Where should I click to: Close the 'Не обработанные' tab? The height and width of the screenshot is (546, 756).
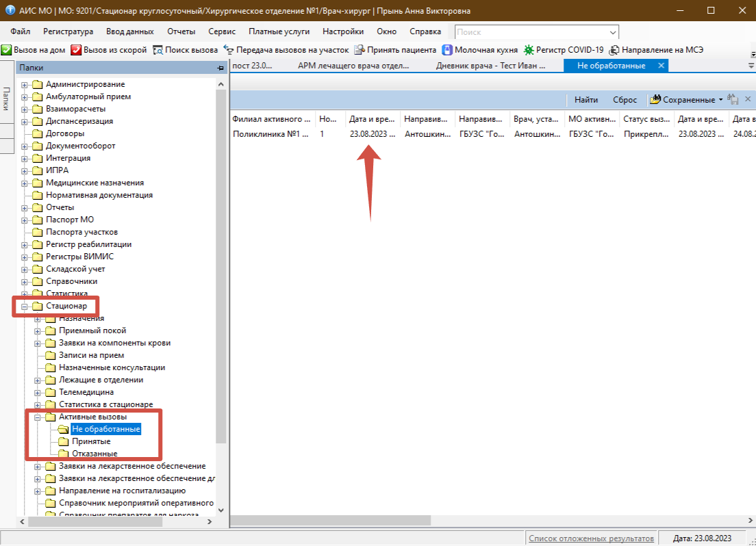661,66
